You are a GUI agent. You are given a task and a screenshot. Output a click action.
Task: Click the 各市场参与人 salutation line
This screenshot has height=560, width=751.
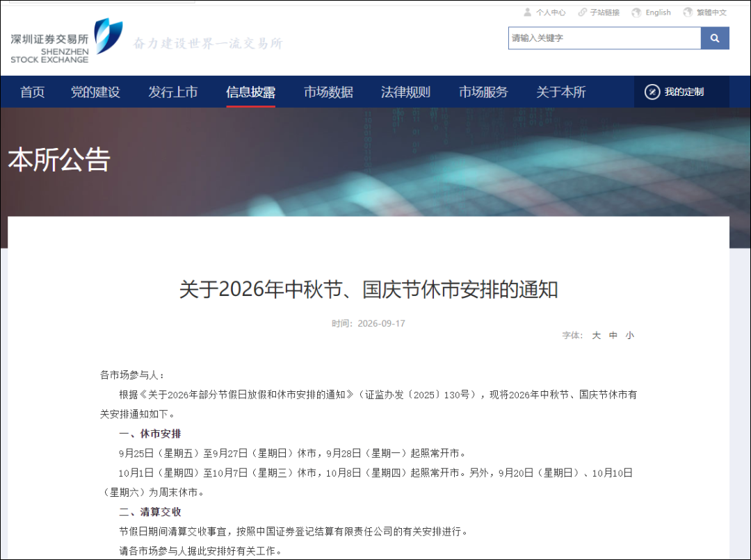pyautogui.click(x=132, y=375)
